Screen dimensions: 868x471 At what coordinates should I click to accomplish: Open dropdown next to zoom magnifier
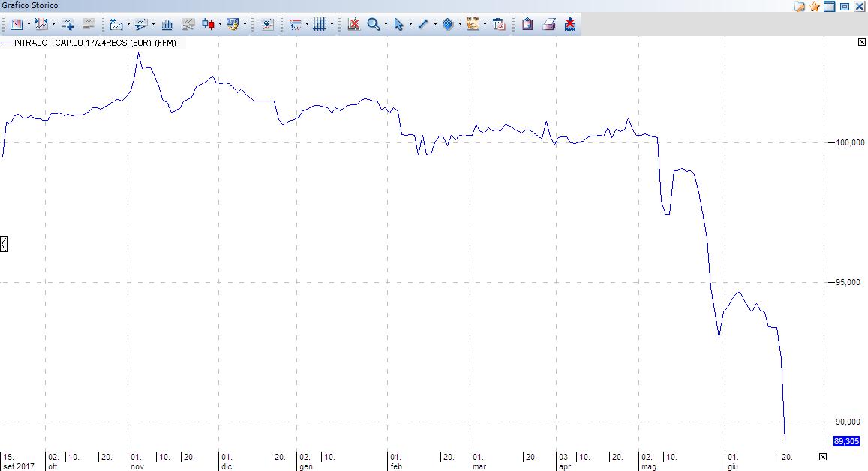386,24
